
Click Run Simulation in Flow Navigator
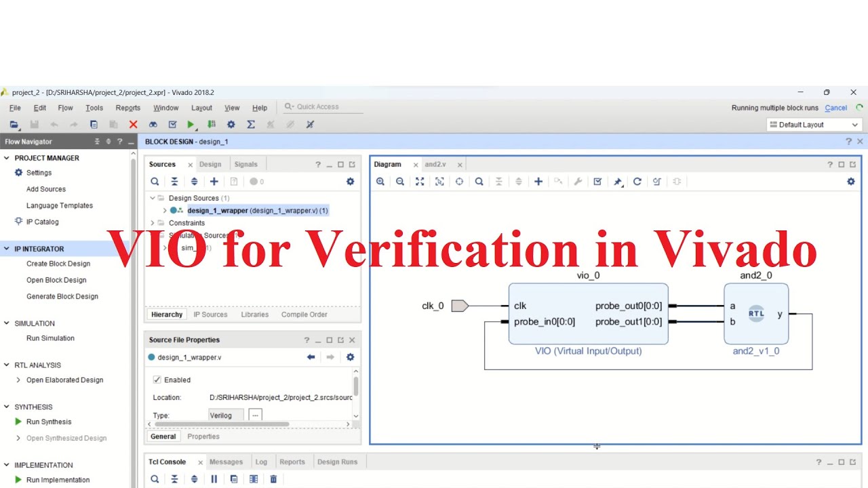(x=50, y=338)
